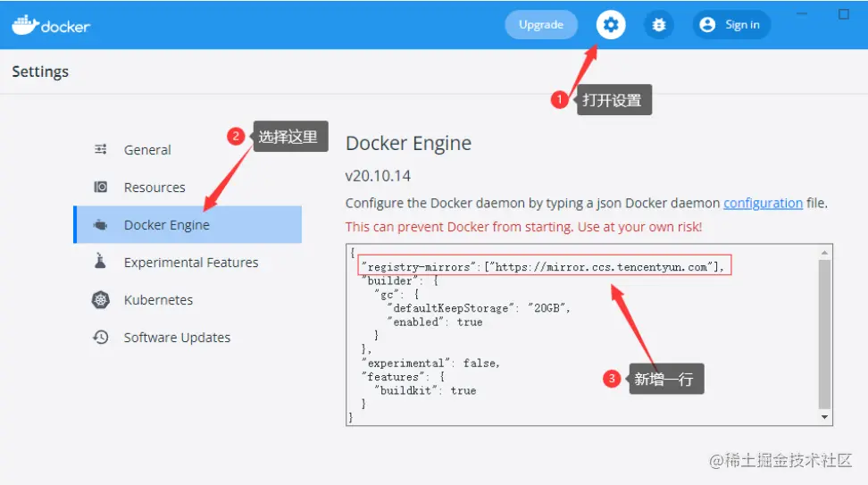Click the Docker whale logo

50,25
